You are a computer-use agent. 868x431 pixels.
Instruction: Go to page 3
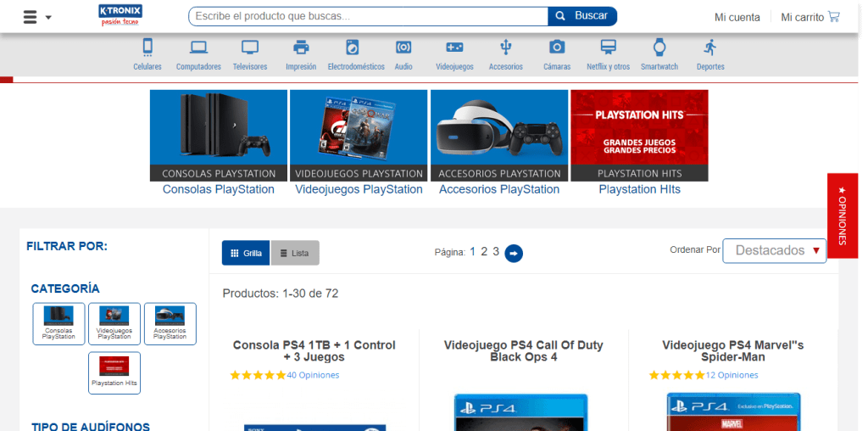coord(496,251)
